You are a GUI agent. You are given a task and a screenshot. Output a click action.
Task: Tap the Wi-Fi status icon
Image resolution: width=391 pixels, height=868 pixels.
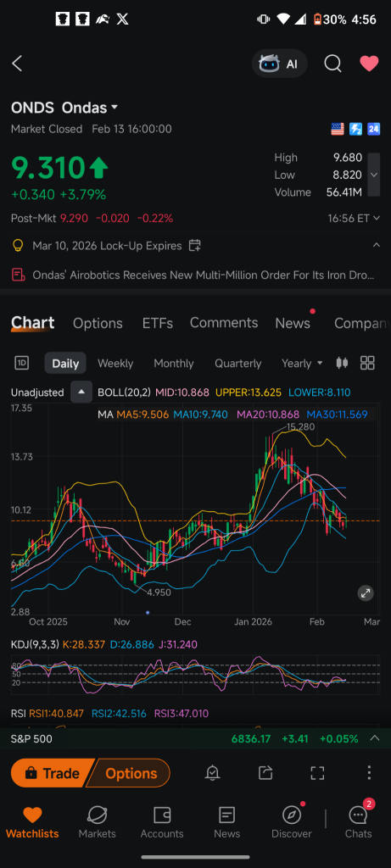pos(283,19)
